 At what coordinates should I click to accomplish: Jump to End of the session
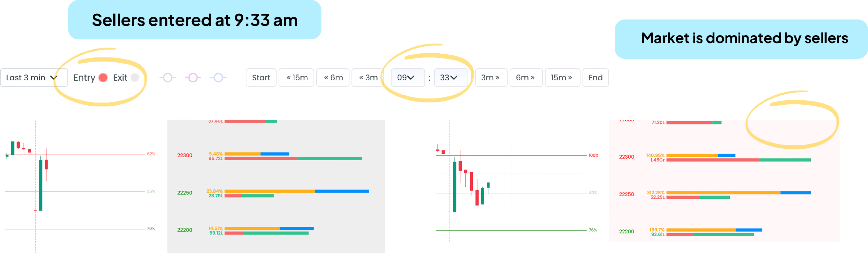[596, 78]
